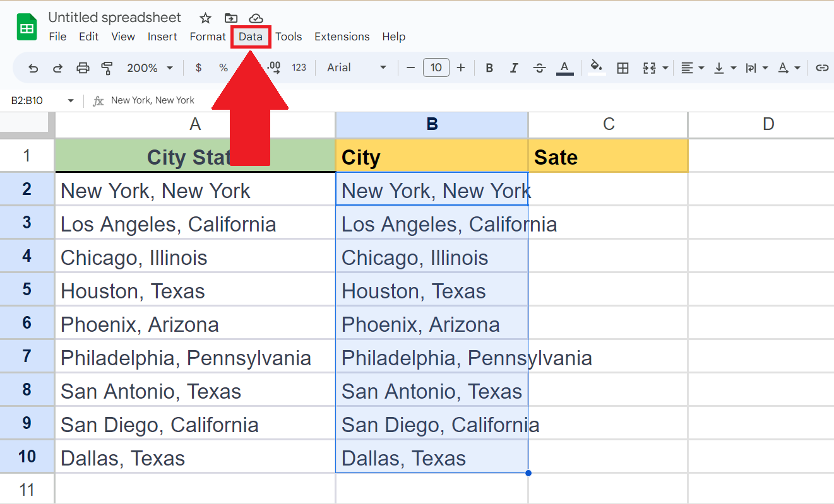The image size is (834, 504).
Task: Click the redo arrow icon
Action: (57, 68)
